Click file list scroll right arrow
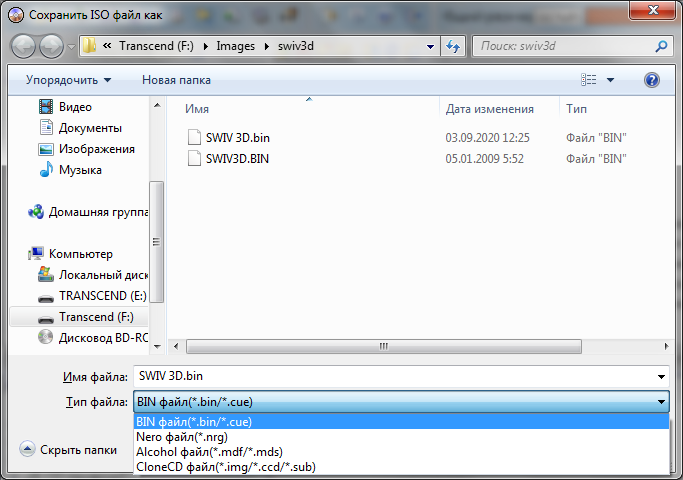Image resolution: width=683 pixels, height=480 pixels. click(x=666, y=347)
